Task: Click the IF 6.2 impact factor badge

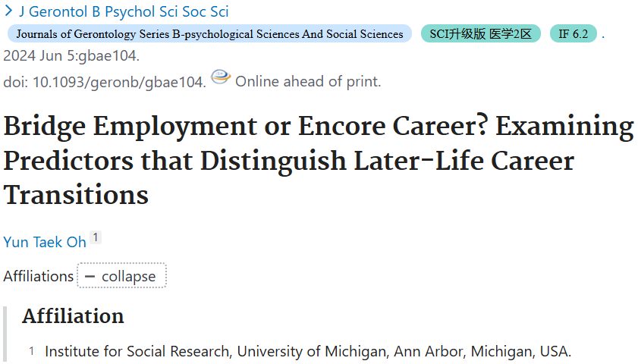Action: click(x=573, y=34)
